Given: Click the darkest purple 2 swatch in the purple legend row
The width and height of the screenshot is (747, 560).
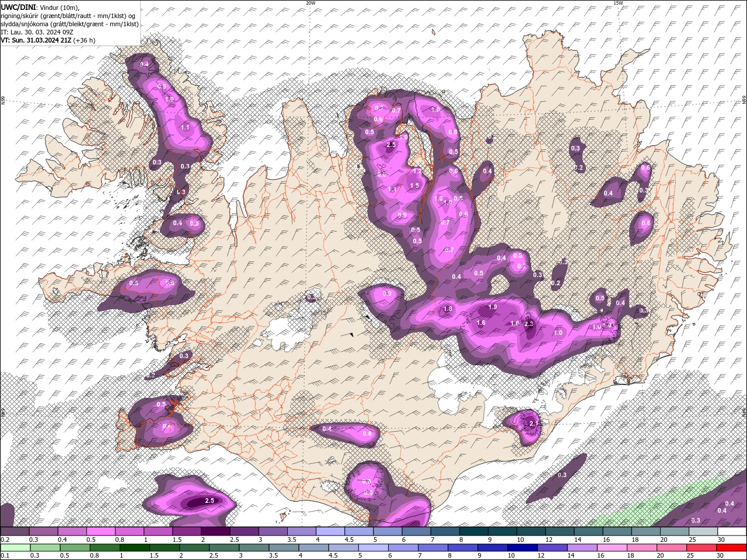Looking at the screenshot, I should (x=215, y=531).
